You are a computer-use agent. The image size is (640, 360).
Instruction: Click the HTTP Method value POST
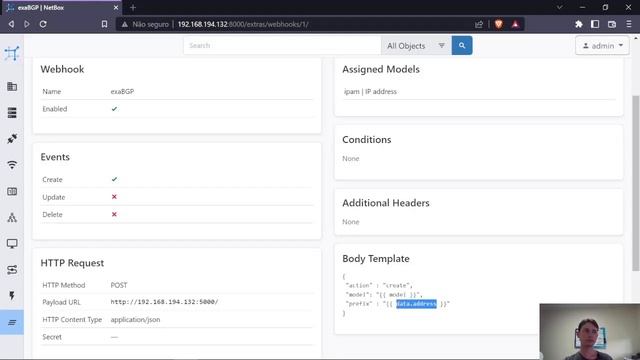point(119,285)
